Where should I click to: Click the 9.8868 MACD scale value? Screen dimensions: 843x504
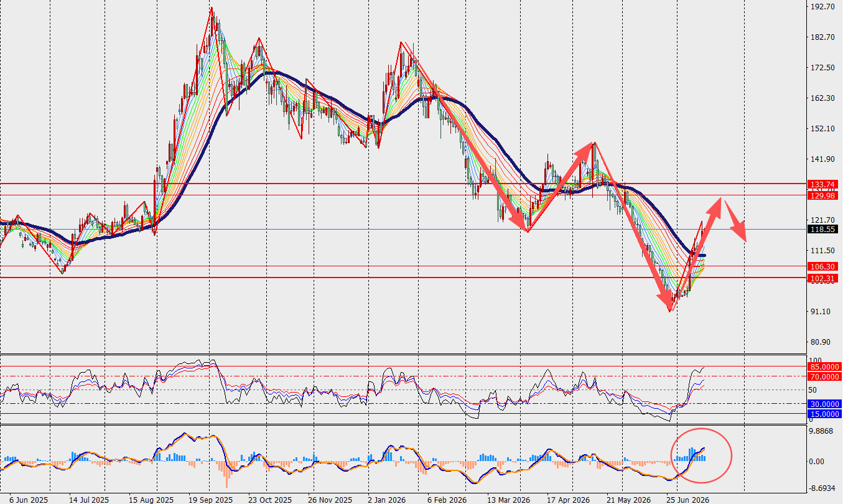[822, 431]
